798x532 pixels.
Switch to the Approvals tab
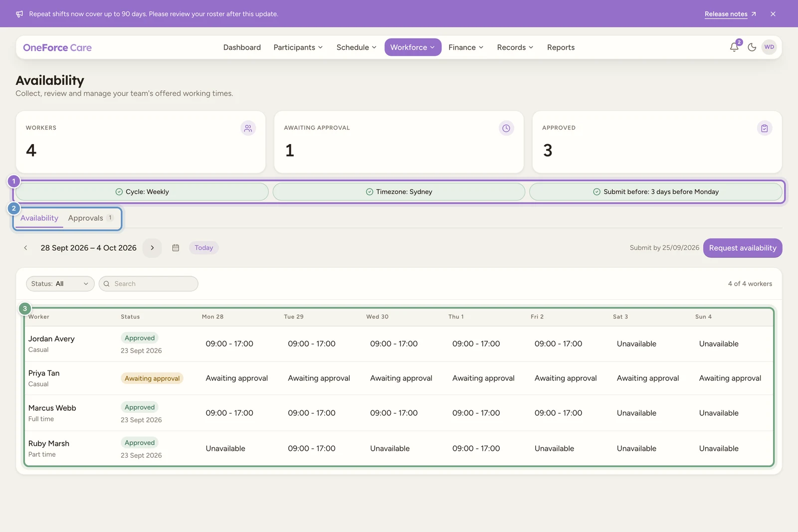pos(91,218)
